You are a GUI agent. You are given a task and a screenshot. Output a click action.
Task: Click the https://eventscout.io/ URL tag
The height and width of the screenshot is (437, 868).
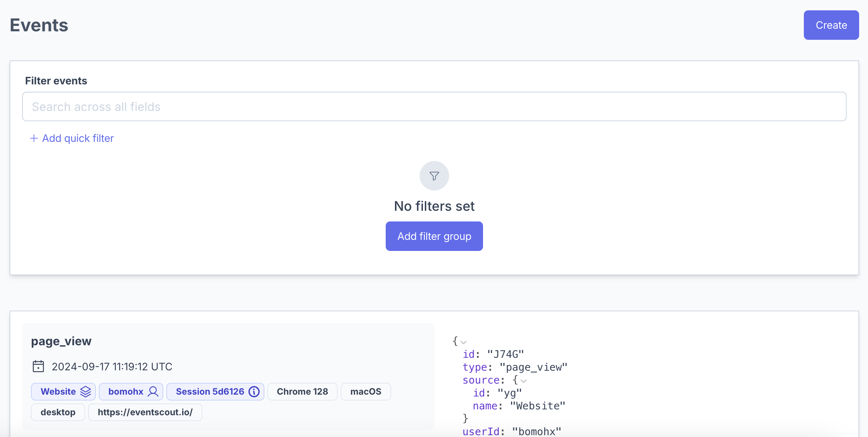[145, 412]
